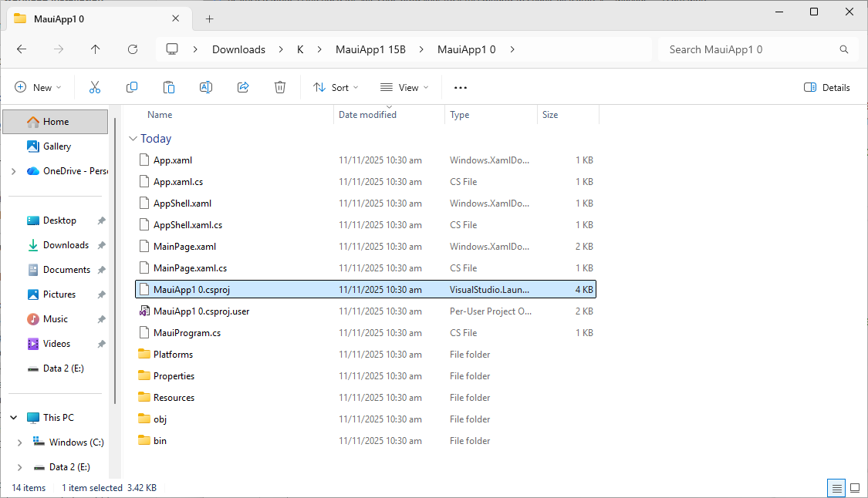Open Desktop quick access item
The image size is (868, 498).
tap(59, 220)
